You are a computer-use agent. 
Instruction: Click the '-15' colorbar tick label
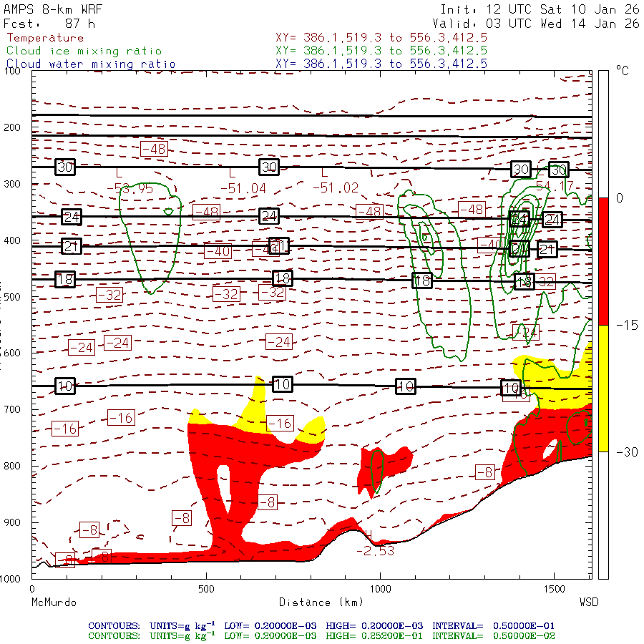pyautogui.click(x=627, y=326)
